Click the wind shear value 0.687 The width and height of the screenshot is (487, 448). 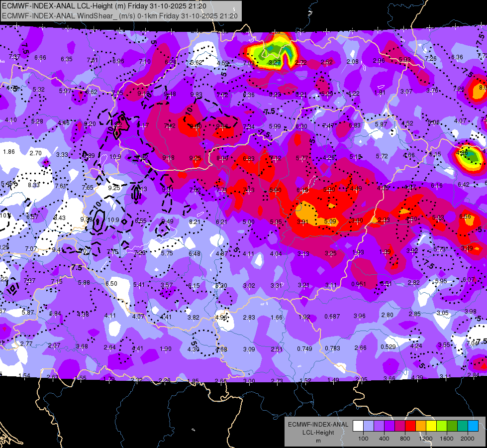tap(332, 317)
